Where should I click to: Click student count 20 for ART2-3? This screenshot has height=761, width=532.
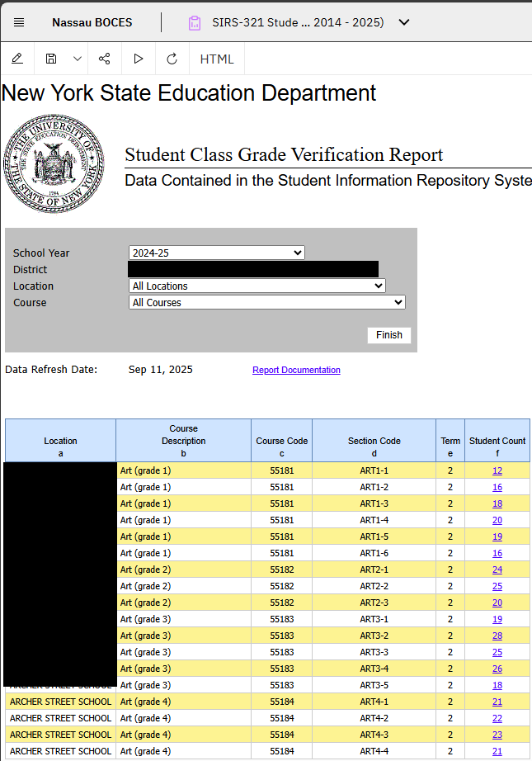coord(497,603)
